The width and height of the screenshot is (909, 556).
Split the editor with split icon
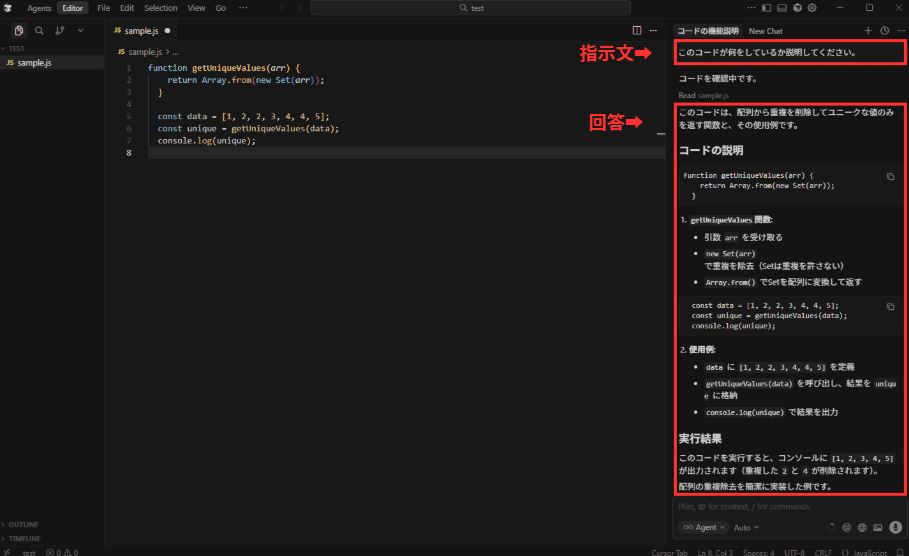pyautogui.click(x=637, y=31)
